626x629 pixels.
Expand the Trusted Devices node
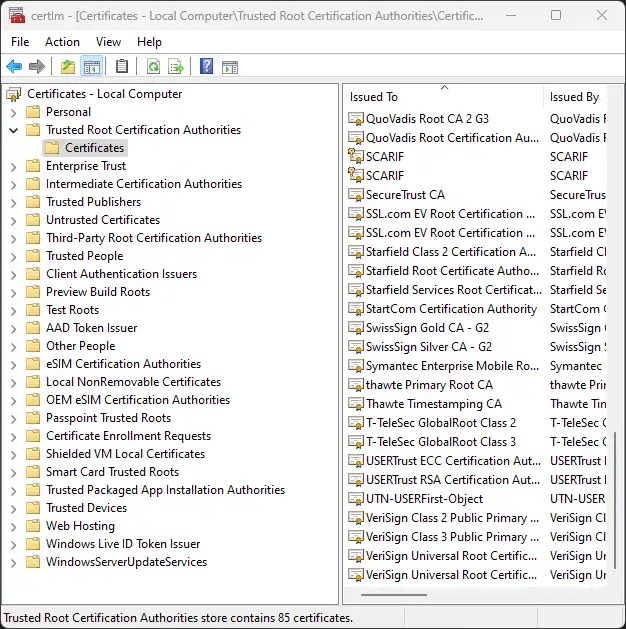coord(14,509)
